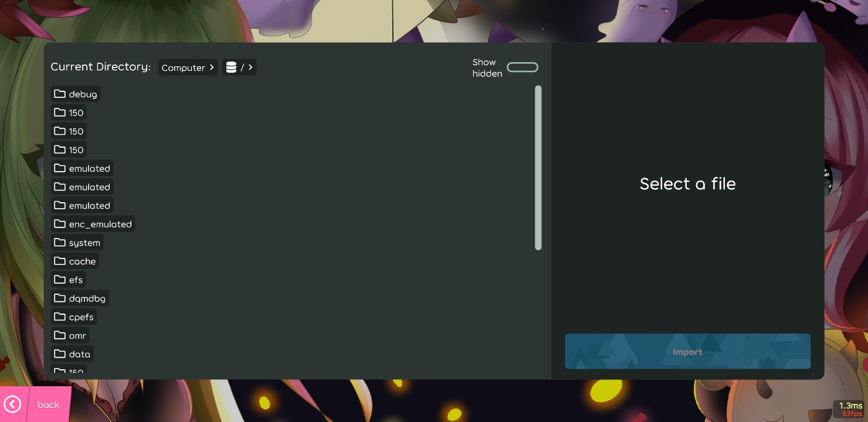Click the folder icon next to system
Screen dimensions: 868x422
pyautogui.click(x=60, y=243)
